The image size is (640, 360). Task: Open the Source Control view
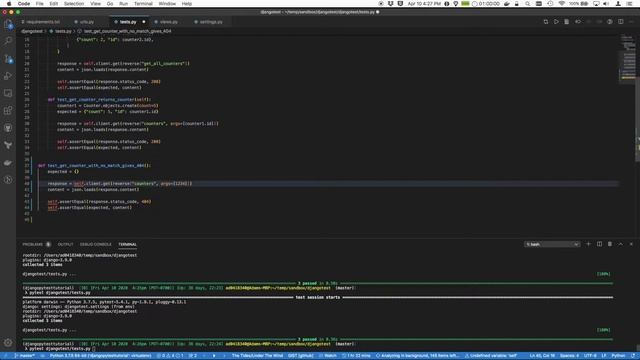8,59
